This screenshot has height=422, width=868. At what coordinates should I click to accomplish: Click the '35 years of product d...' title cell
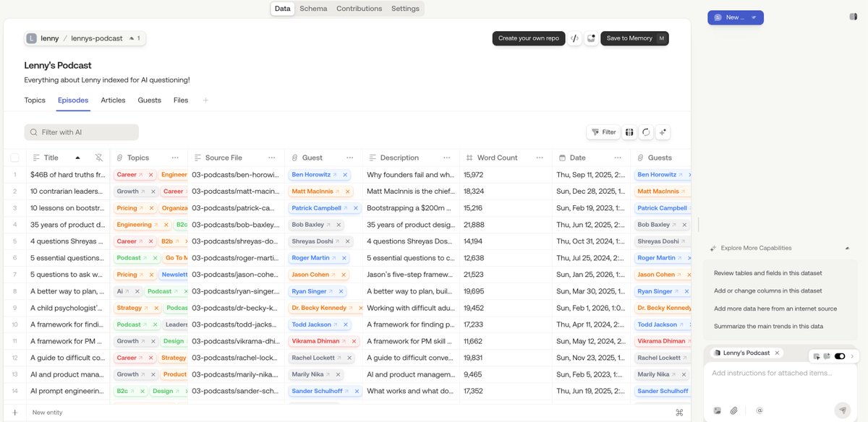68,225
